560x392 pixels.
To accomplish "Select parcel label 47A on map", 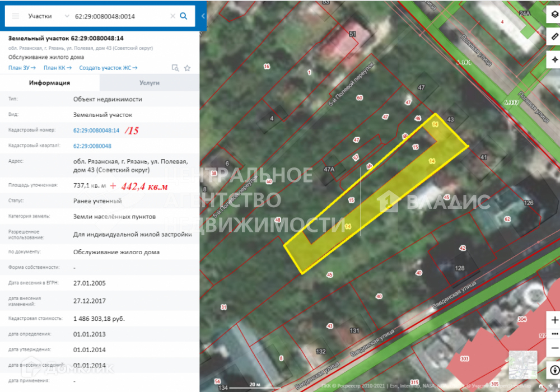I will coord(329,169).
